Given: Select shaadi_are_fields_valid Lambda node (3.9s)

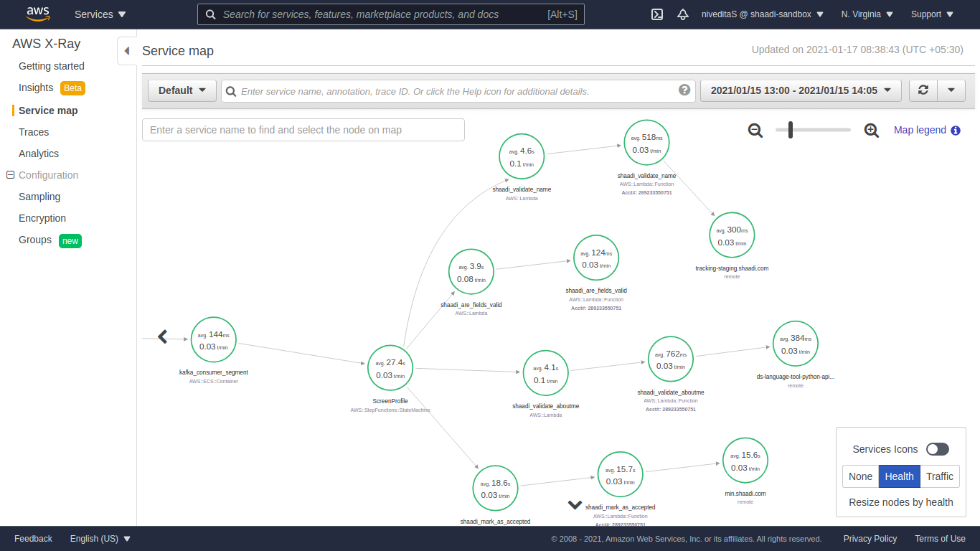Looking at the screenshot, I should click(x=471, y=272).
